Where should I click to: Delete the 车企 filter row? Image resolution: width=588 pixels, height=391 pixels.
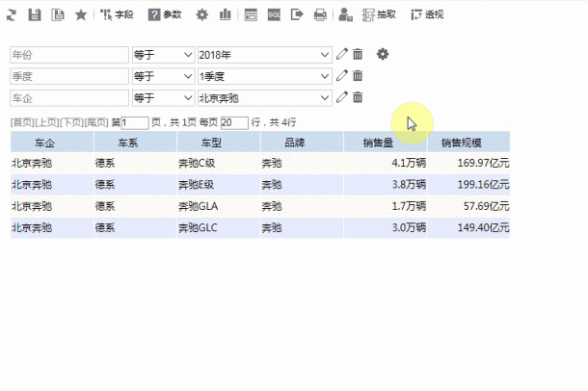tap(358, 97)
